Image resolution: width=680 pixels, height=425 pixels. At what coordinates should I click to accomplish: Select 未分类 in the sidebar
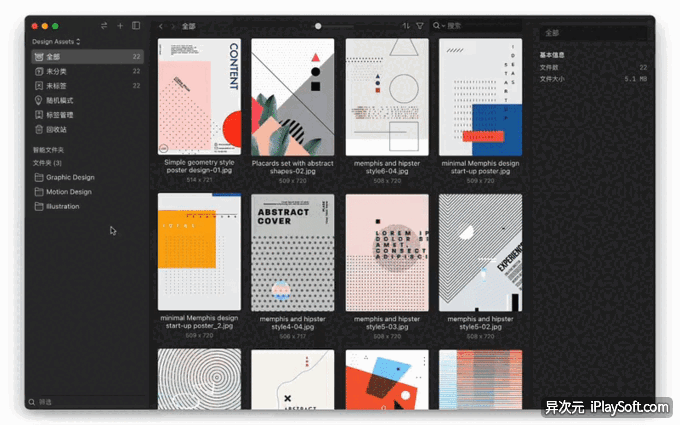pyautogui.click(x=88, y=71)
